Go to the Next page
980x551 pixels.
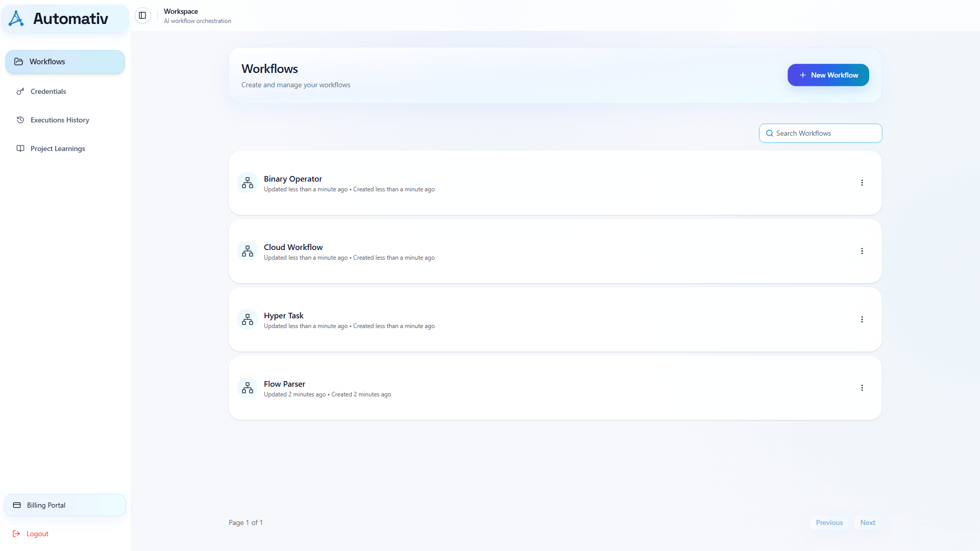coord(868,522)
